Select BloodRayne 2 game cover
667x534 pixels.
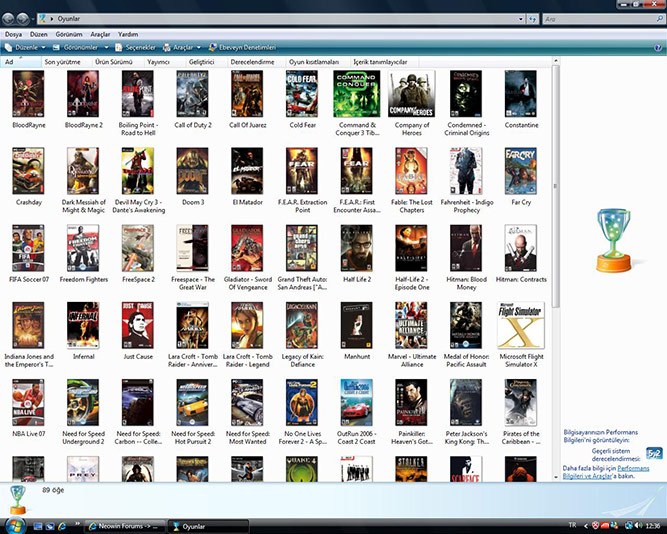point(83,94)
